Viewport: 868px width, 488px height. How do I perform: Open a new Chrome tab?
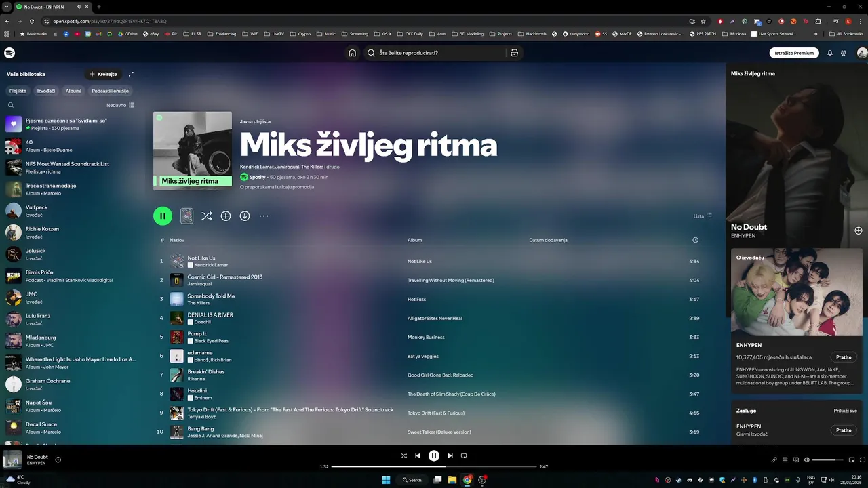point(99,7)
